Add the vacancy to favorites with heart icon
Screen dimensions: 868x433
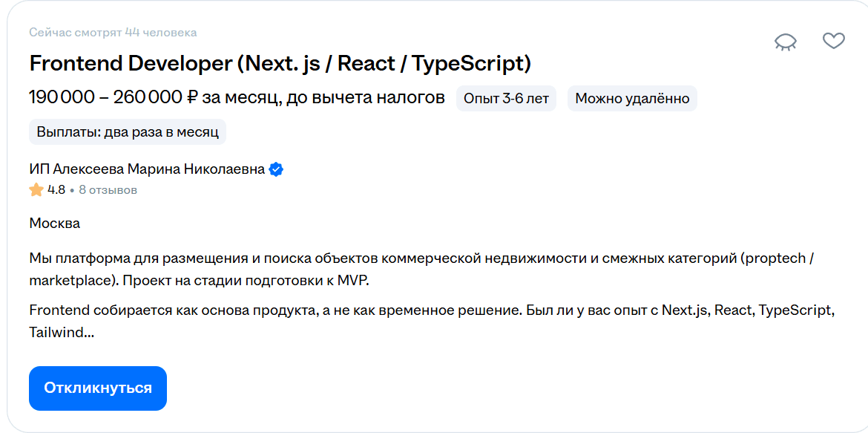click(835, 42)
